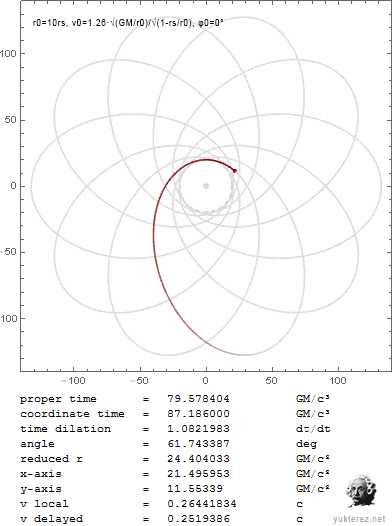Click the dark red orbit trail curve
The width and height of the screenshot is (392, 526).
click(155, 235)
